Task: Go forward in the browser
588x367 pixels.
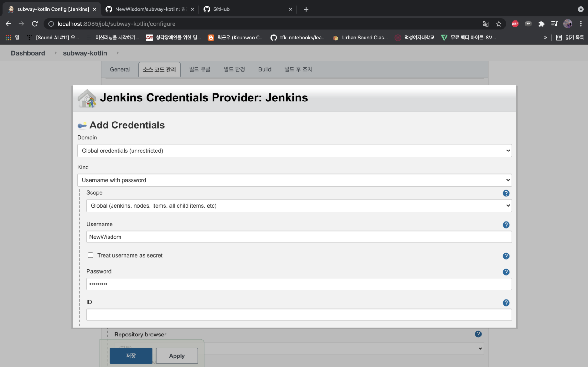Action: 21,24
